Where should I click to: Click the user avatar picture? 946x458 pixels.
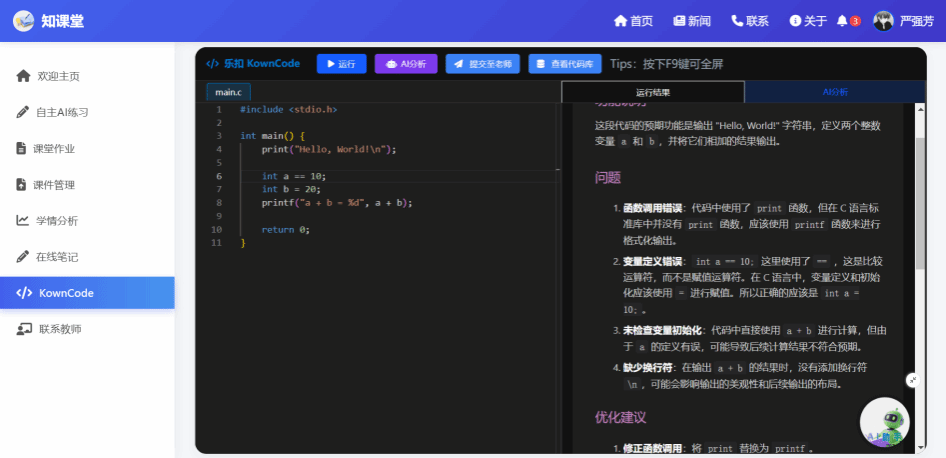click(x=883, y=21)
